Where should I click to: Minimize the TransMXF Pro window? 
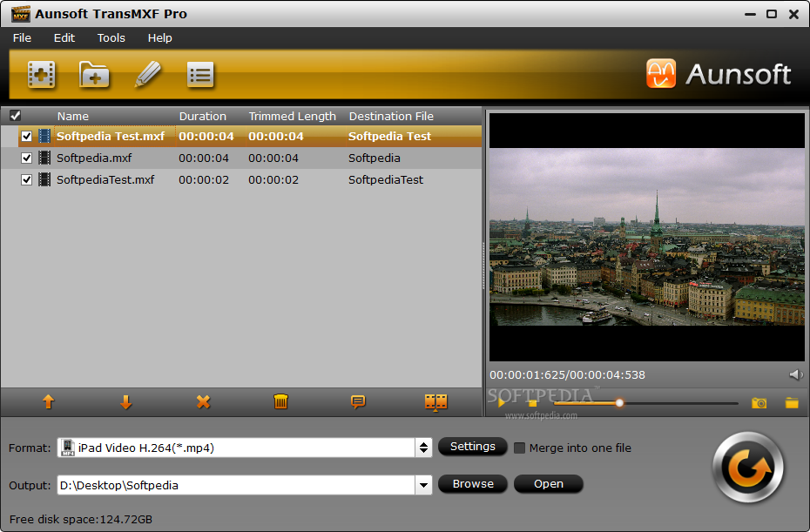(750, 15)
